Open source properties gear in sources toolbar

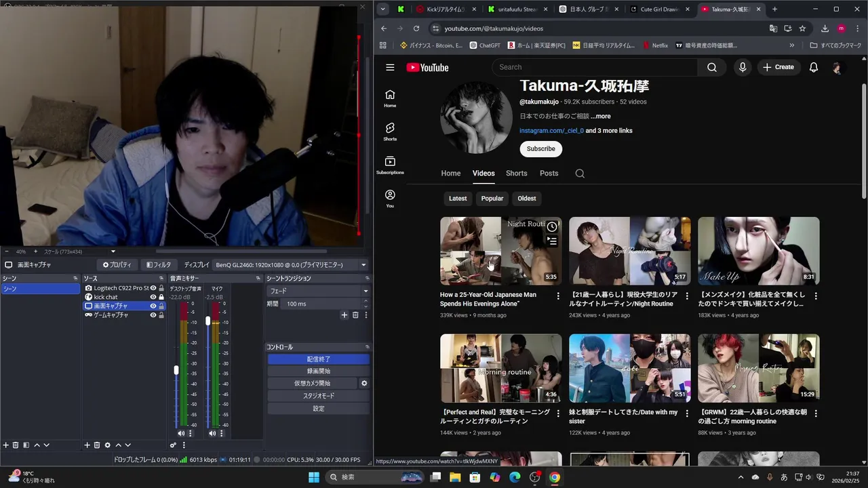click(x=107, y=445)
